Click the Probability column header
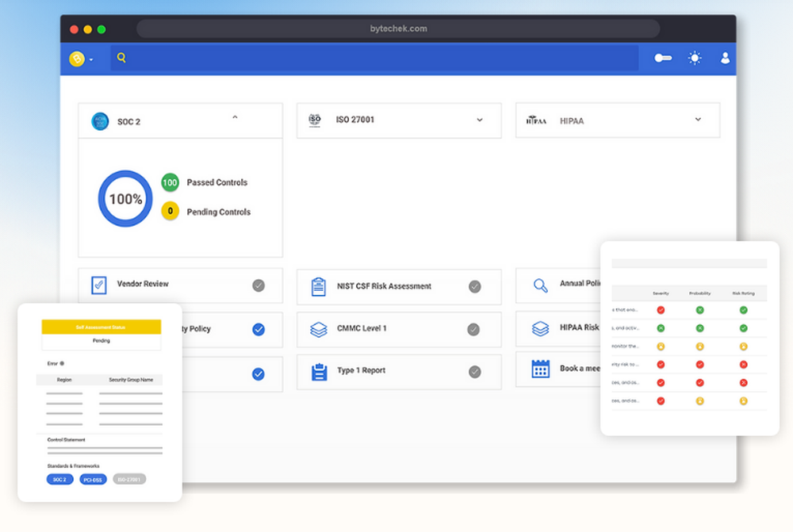 point(700,293)
